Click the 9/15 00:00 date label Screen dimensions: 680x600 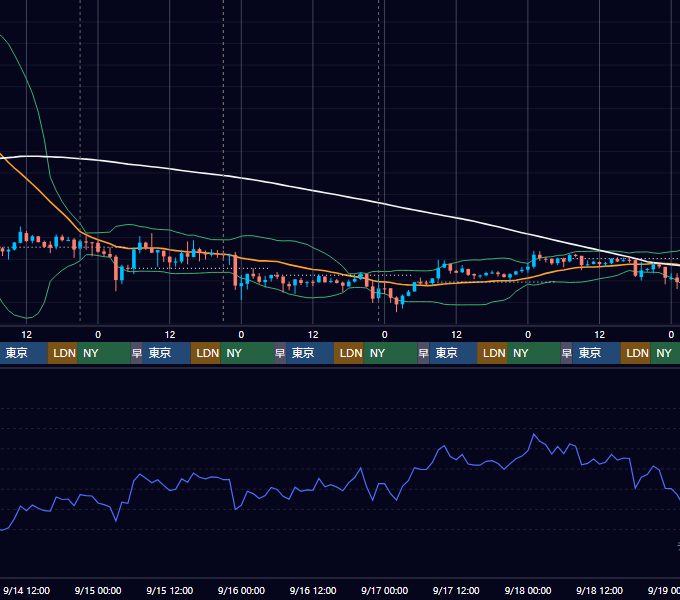(x=98, y=590)
